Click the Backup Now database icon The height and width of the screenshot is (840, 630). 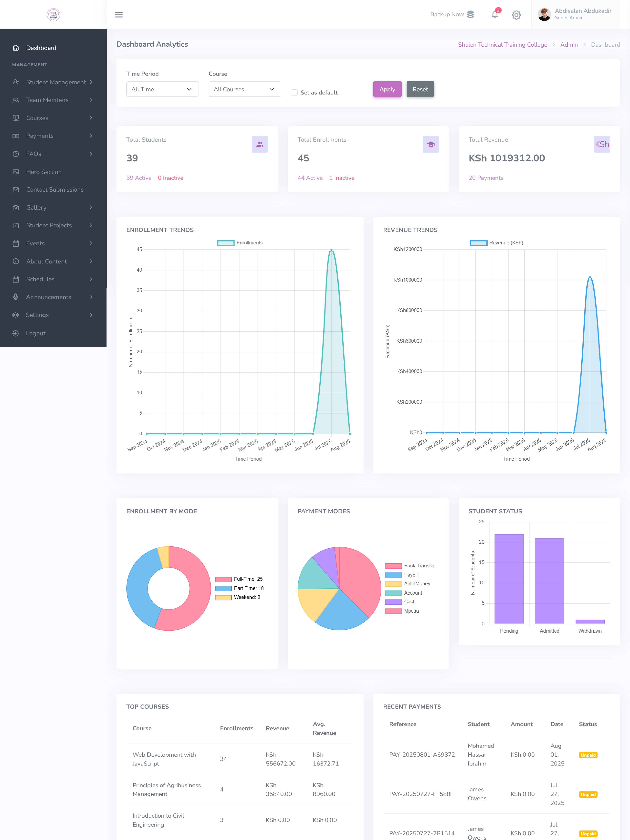[471, 14]
